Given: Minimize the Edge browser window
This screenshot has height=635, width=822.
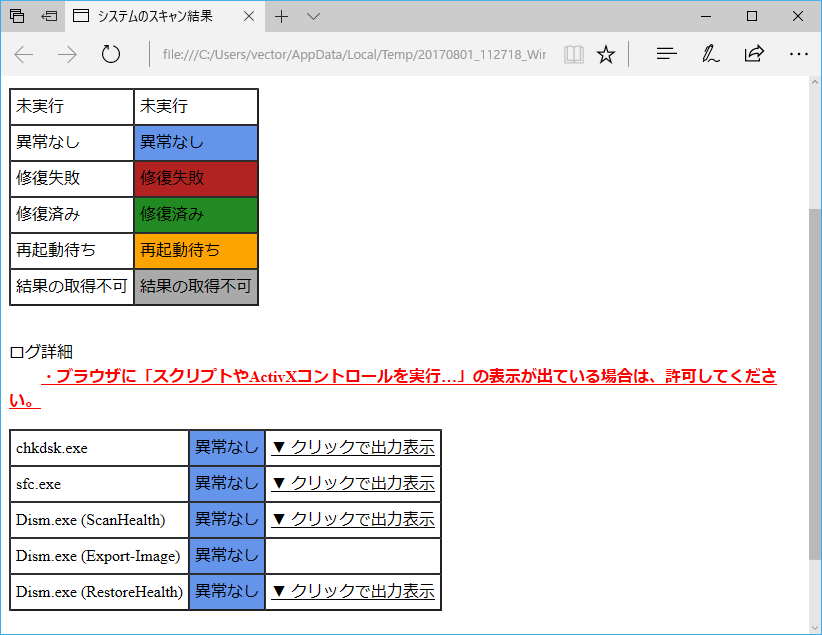Looking at the screenshot, I should point(706,16).
